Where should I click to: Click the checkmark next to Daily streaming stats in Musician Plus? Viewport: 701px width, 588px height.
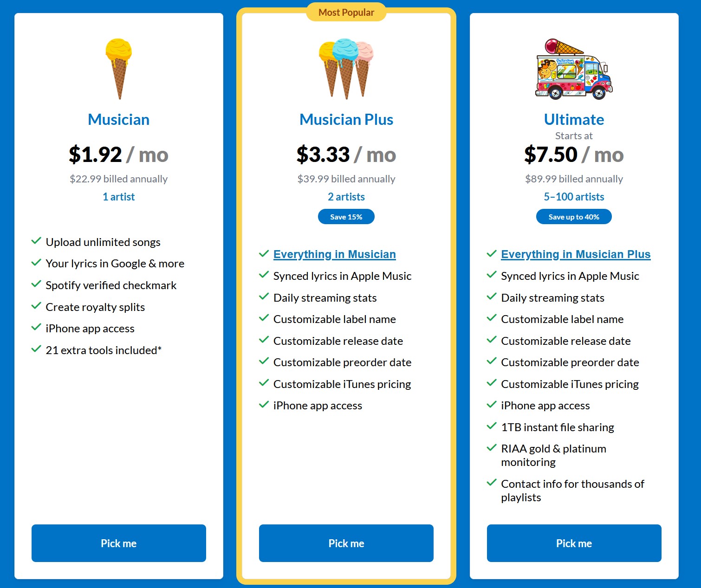pyautogui.click(x=264, y=297)
